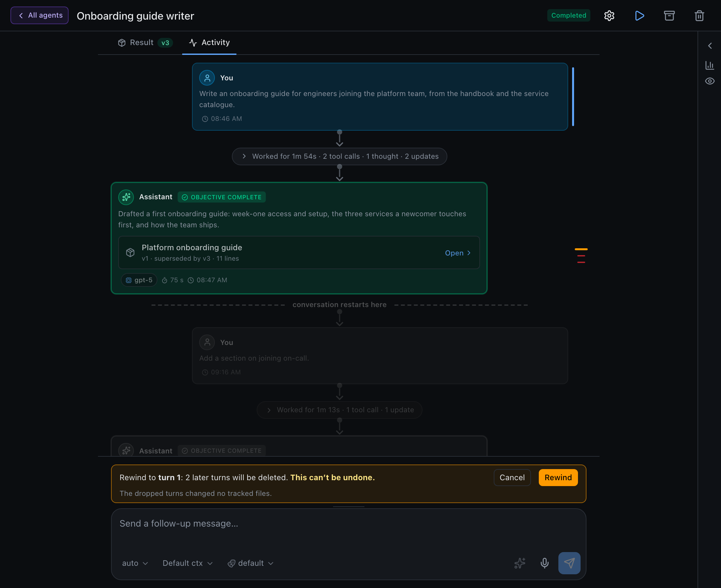Confirm Rewind to turn 1
The height and width of the screenshot is (588, 721).
coord(558,478)
